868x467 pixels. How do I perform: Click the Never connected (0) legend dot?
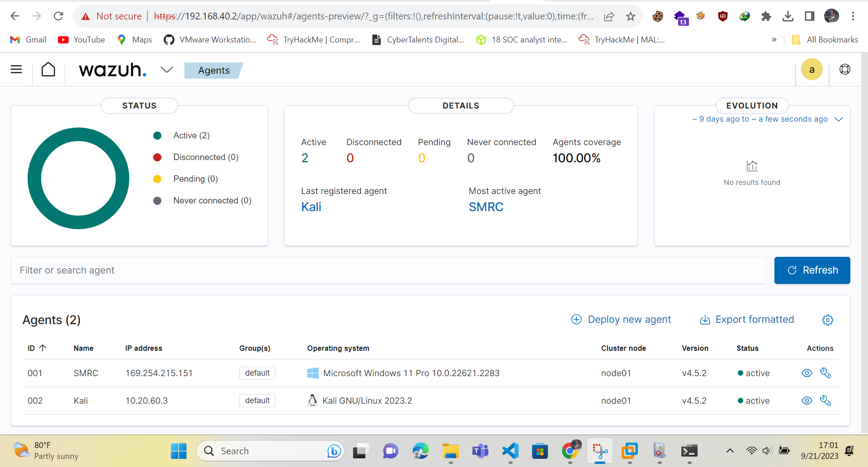pyautogui.click(x=157, y=201)
